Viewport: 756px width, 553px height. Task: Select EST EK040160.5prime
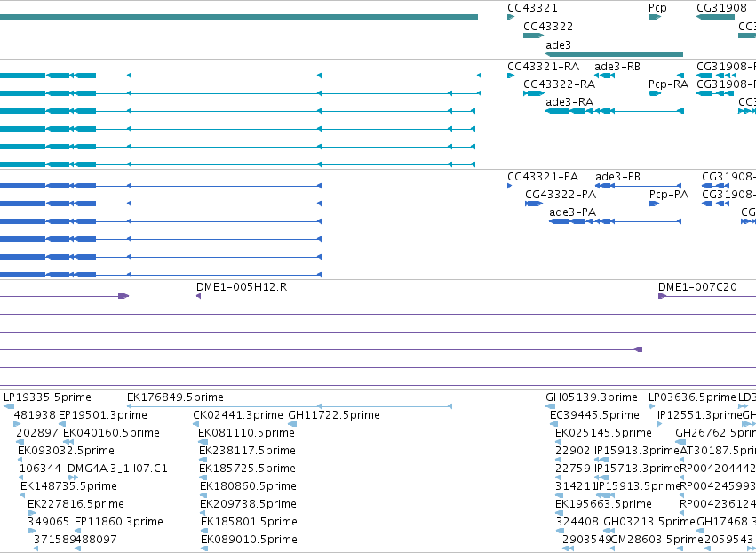tap(111, 433)
